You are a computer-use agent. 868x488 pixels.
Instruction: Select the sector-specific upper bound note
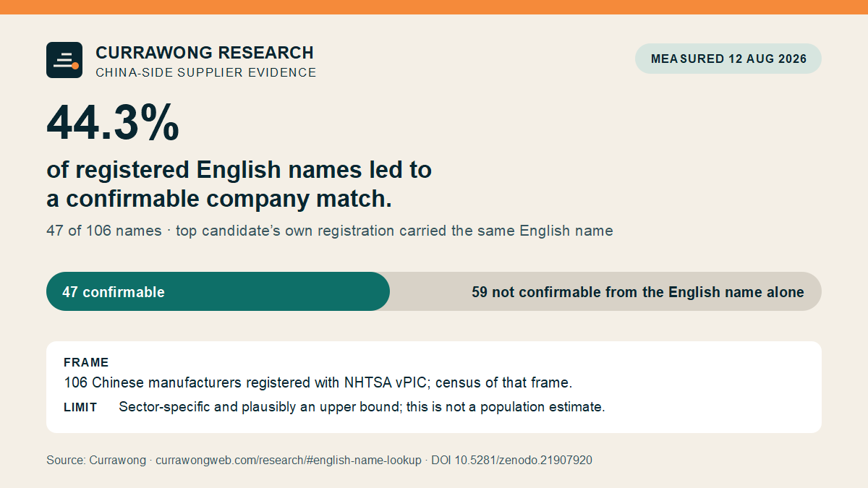point(362,407)
